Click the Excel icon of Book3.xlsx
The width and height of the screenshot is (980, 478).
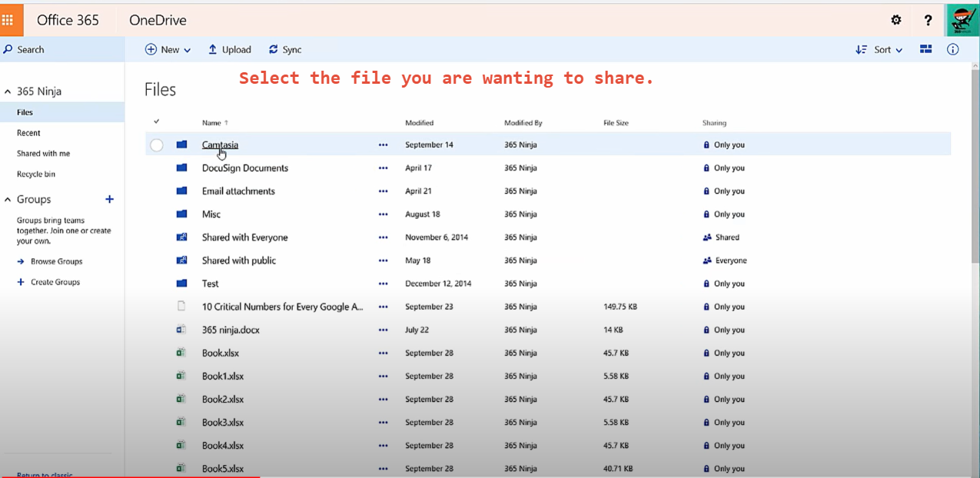coord(181,422)
